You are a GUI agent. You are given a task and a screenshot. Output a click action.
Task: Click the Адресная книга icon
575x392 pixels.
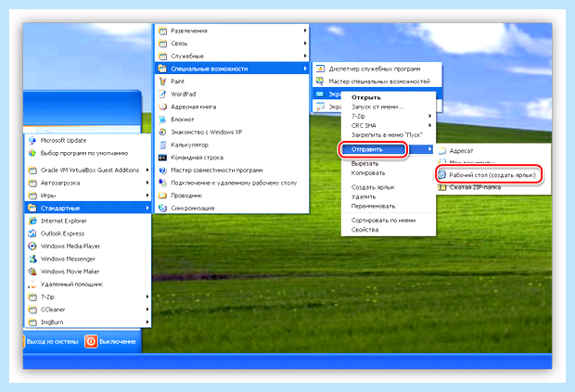point(162,107)
